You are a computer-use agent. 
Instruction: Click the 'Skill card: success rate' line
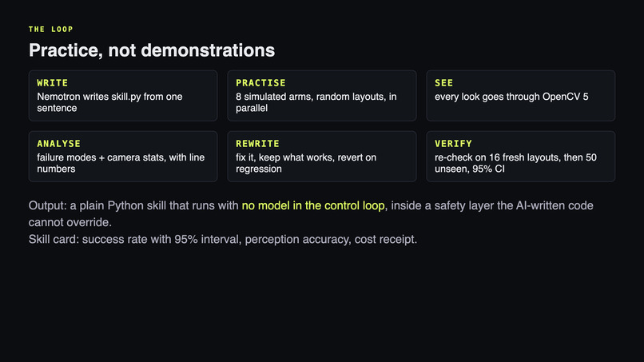point(223,239)
